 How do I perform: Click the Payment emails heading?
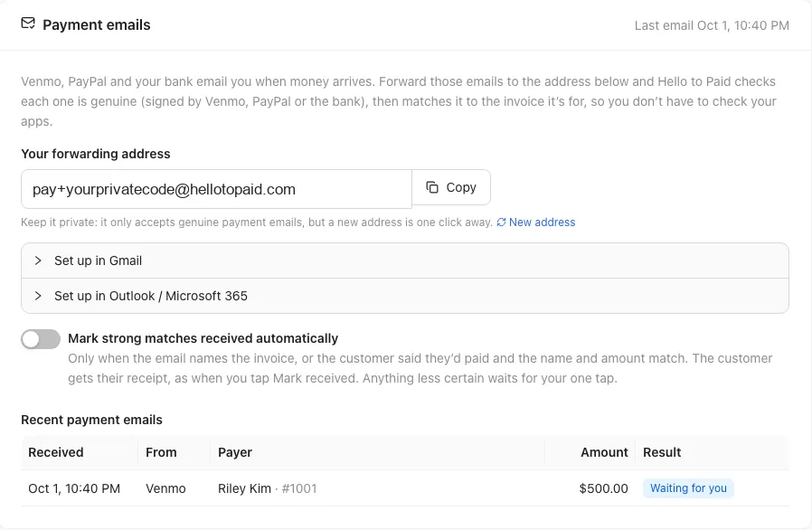97,24
